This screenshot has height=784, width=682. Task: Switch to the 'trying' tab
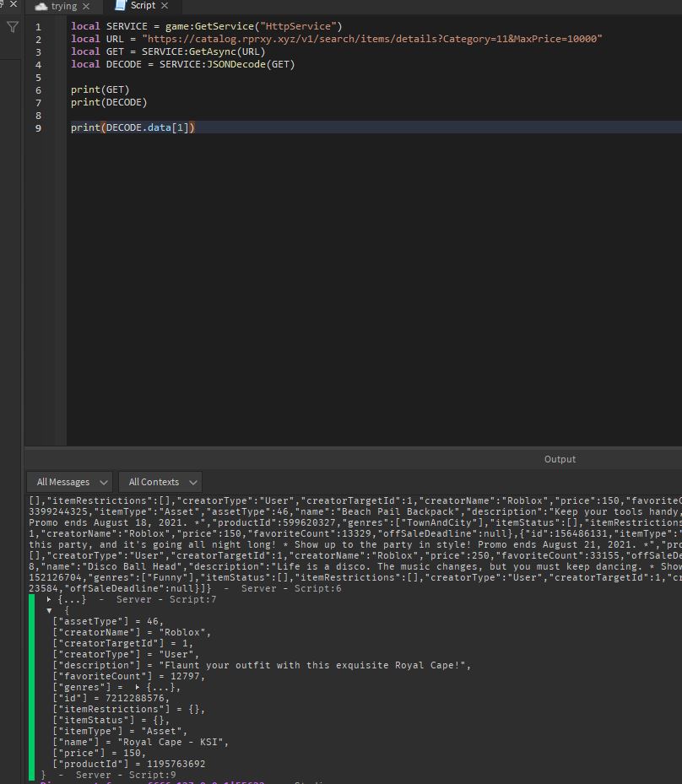(x=63, y=6)
